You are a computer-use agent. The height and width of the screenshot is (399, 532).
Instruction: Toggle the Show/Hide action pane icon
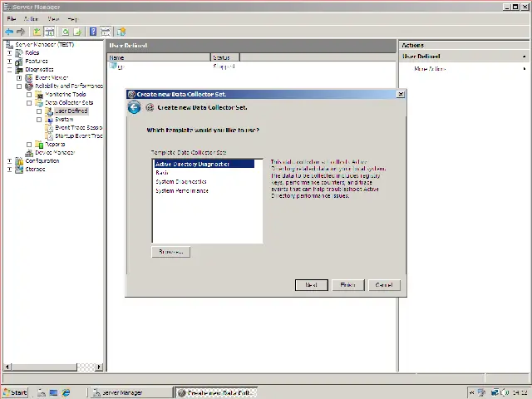click(x=106, y=32)
